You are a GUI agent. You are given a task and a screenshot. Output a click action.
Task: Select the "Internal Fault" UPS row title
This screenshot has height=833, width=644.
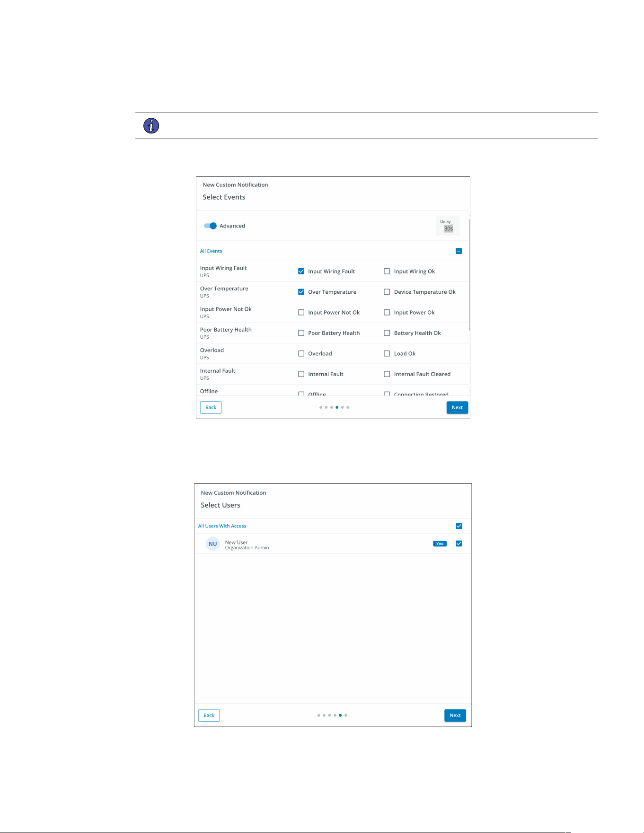(x=217, y=371)
